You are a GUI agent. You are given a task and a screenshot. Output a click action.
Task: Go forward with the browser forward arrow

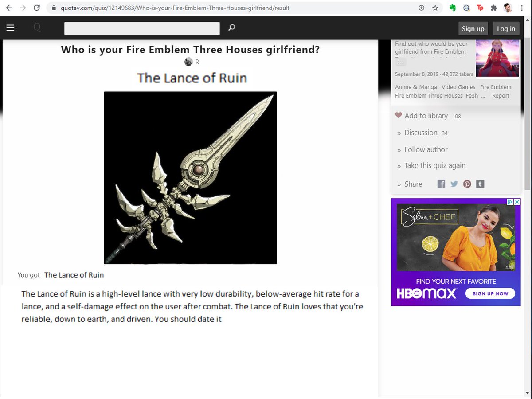[23, 8]
